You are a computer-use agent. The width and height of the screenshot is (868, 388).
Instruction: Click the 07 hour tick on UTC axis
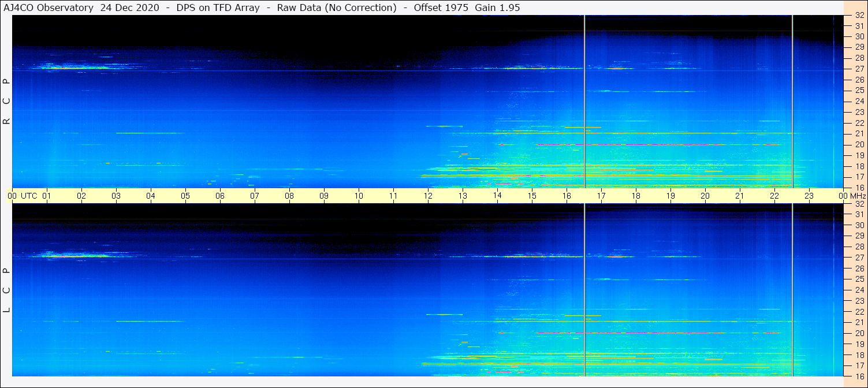[x=255, y=196]
